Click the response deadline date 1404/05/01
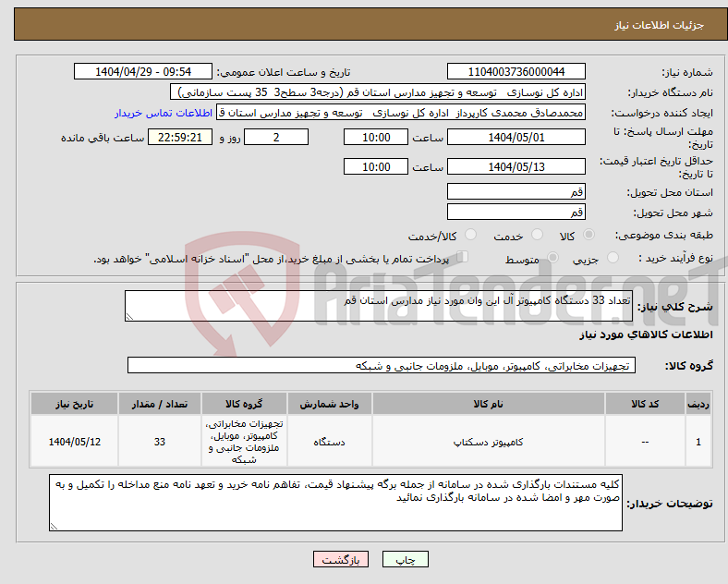Image resolution: width=728 pixels, height=584 pixels. click(516, 137)
